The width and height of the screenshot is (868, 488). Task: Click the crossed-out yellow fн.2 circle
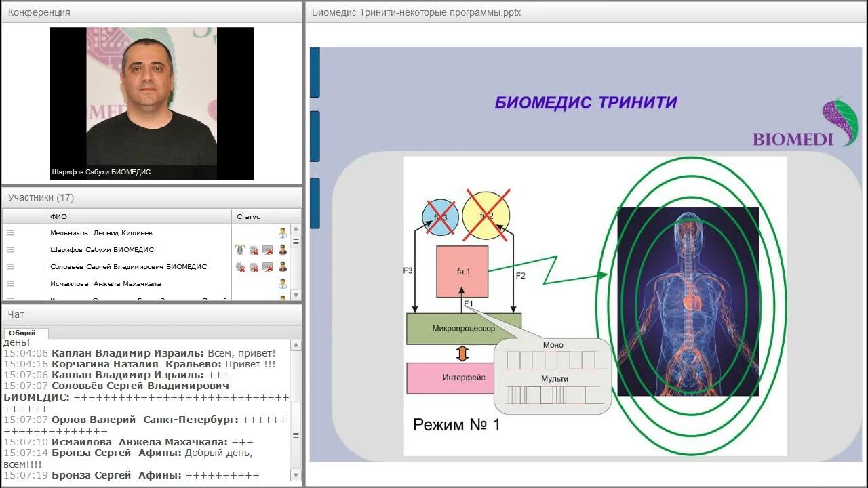(x=486, y=216)
